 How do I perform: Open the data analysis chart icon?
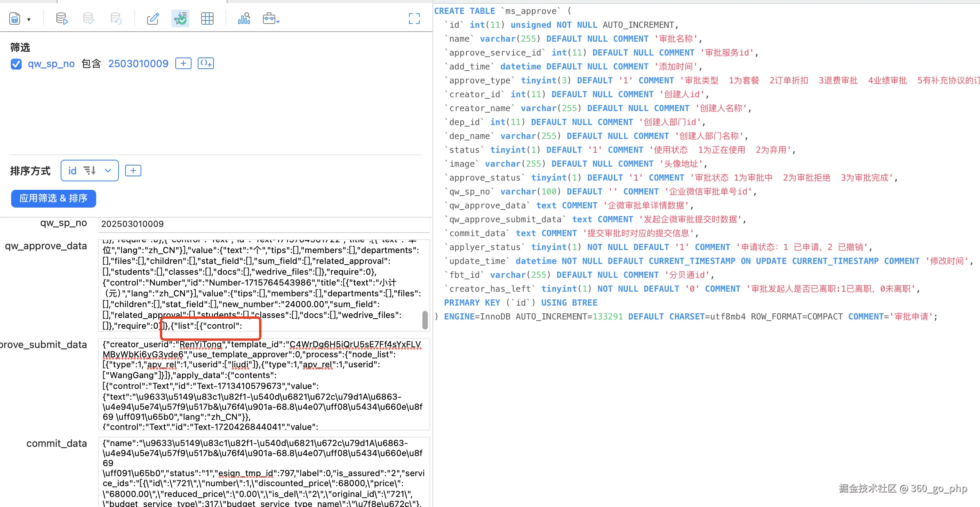tap(244, 19)
